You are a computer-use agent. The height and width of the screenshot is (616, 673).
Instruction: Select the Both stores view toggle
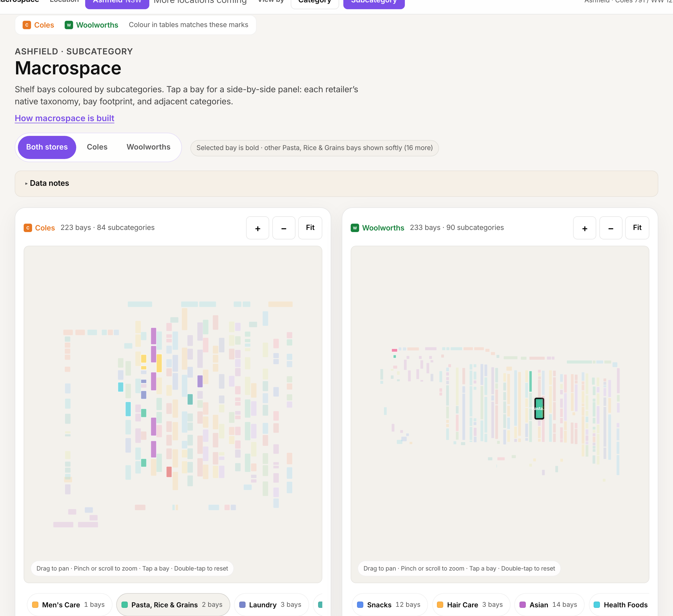[x=47, y=147]
